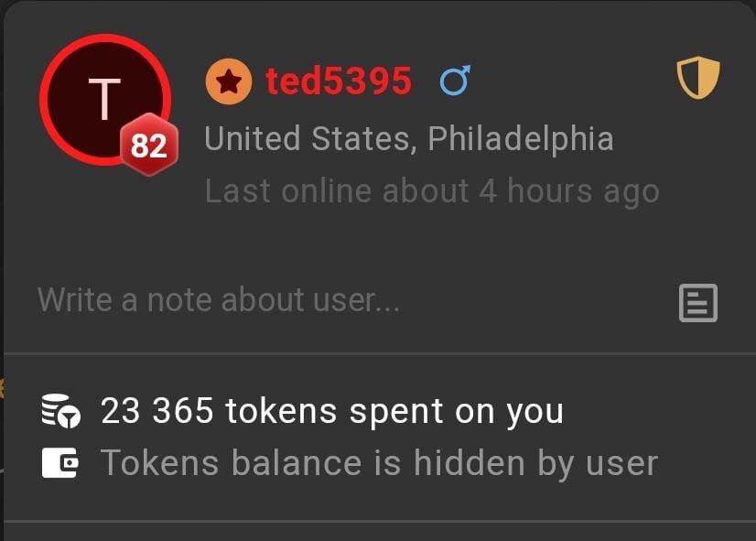756x541 pixels.
Task: Click the orange star badge icon
Action: pos(229,81)
